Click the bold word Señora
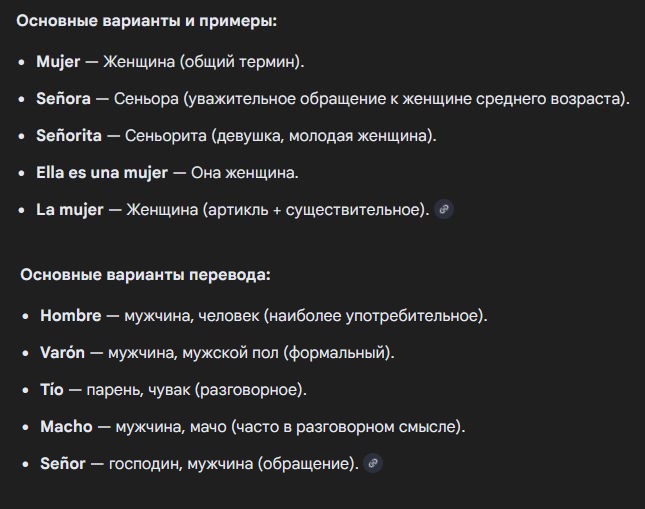Viewport: 645px width, 509px height. pyautogui.click(x=63, y=99)
